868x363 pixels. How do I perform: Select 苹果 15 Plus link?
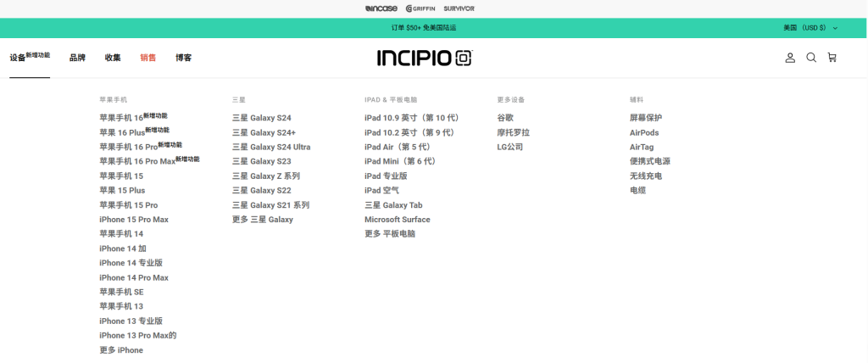tap(122, 190)
